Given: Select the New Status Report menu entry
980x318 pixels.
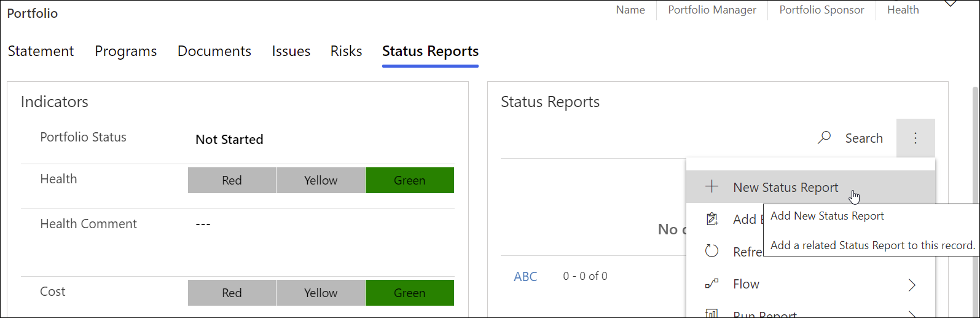Looking at the screenshot, I should click(x=785, y=188).
